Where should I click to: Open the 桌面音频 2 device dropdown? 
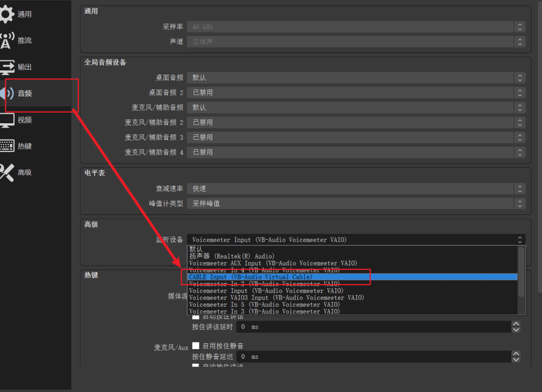[x=356, y=93]
